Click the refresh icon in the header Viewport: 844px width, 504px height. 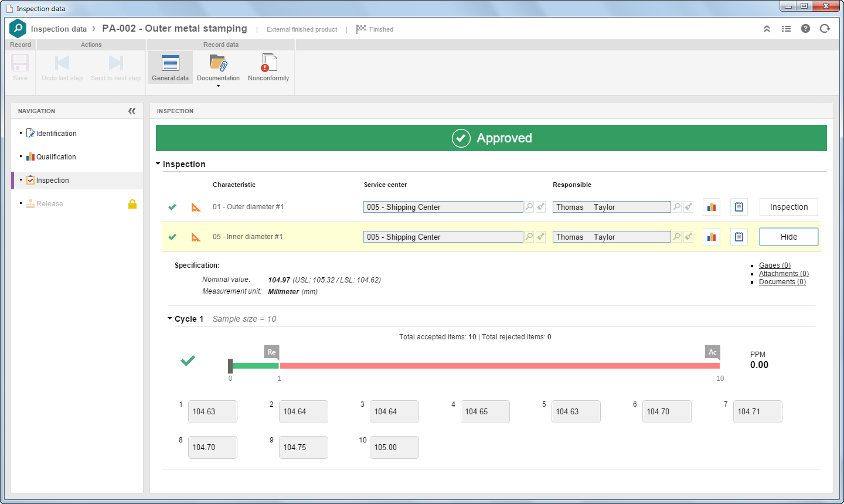[x=825, y=29]
